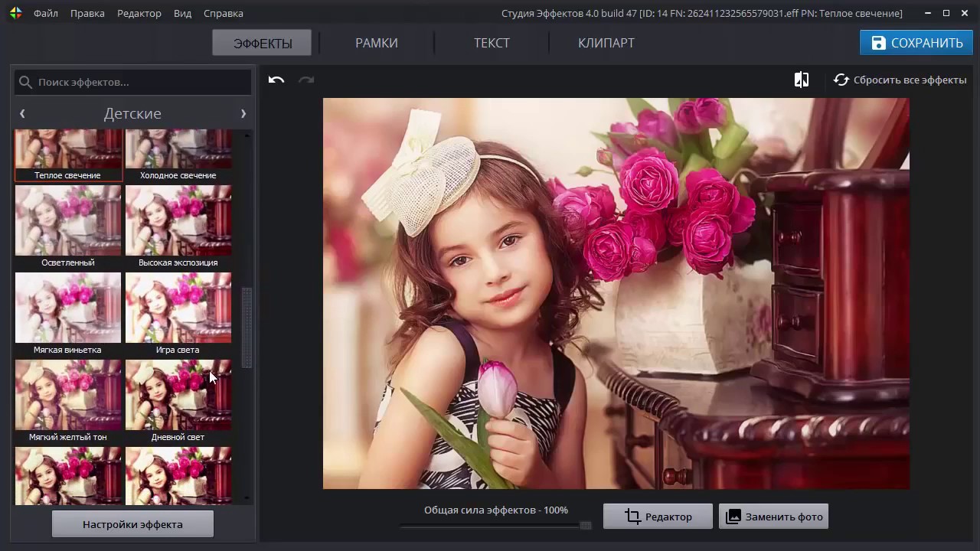Switch to the КЛИПАРТ tab

pos(606,43)
